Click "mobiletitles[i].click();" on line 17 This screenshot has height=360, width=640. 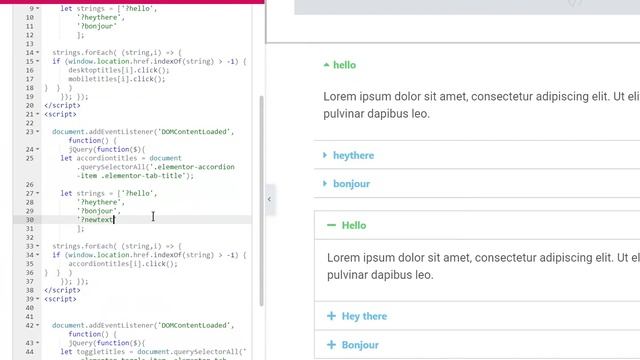117,79
